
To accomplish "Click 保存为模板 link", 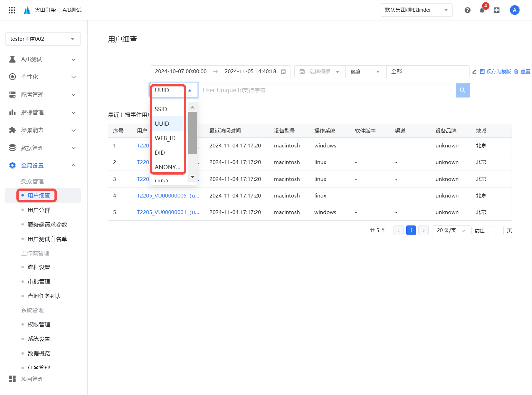I will [x=498, y=71].
